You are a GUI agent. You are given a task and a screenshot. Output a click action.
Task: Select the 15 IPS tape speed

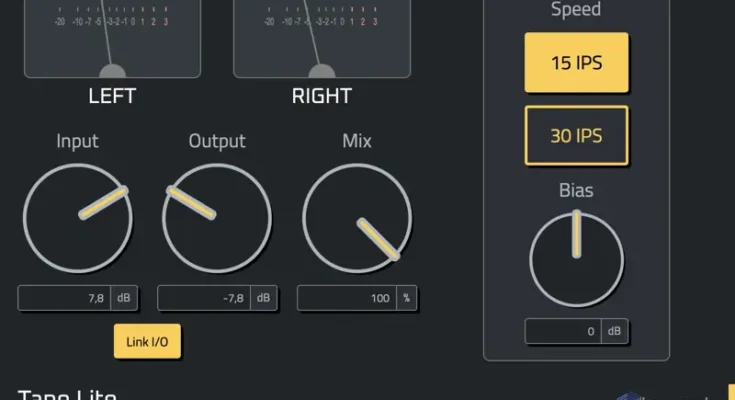click(576, 62)
